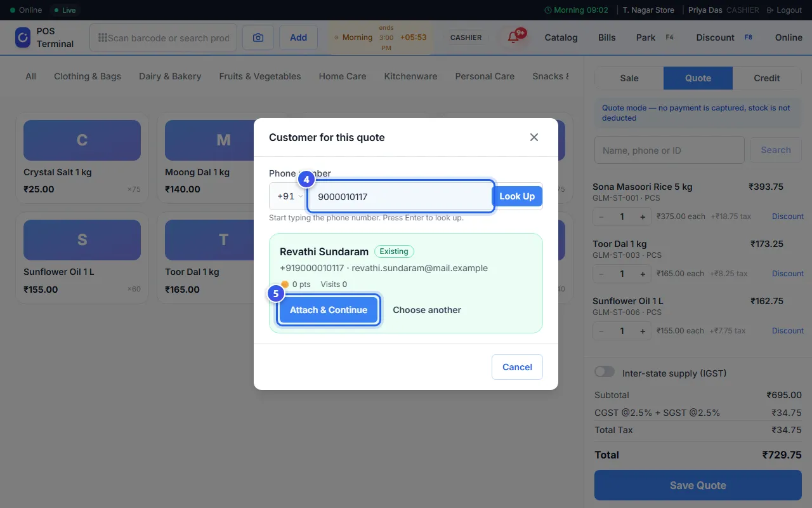
Task: Click the customer Search button
Action: coord(776,150)
